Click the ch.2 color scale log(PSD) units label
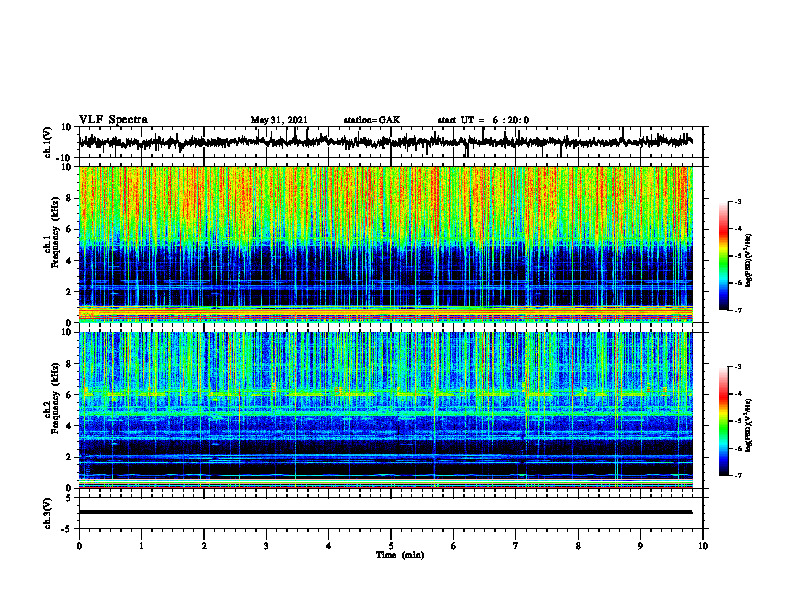 (x=749, y=426)
